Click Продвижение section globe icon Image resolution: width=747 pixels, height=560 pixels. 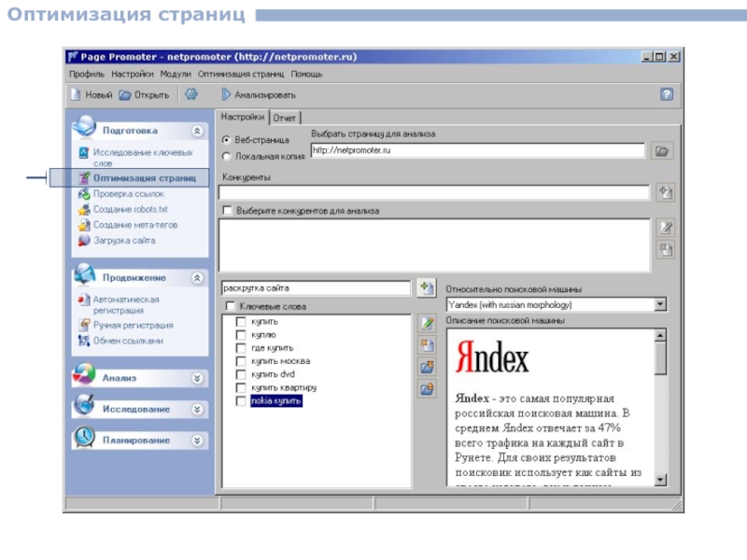tap(84, 273)
